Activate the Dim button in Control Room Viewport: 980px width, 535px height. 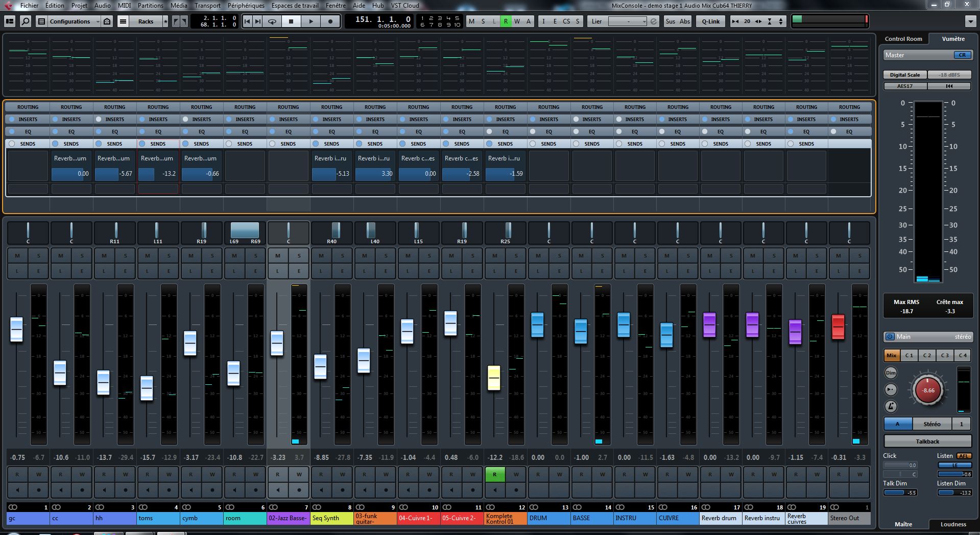coord(891,373)
